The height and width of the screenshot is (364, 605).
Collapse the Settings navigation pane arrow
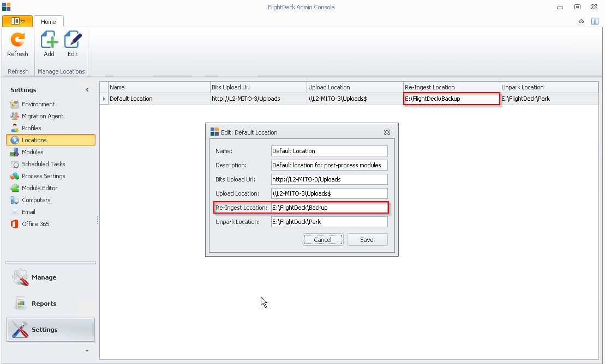pyautogui.click(x=87, y=90)
